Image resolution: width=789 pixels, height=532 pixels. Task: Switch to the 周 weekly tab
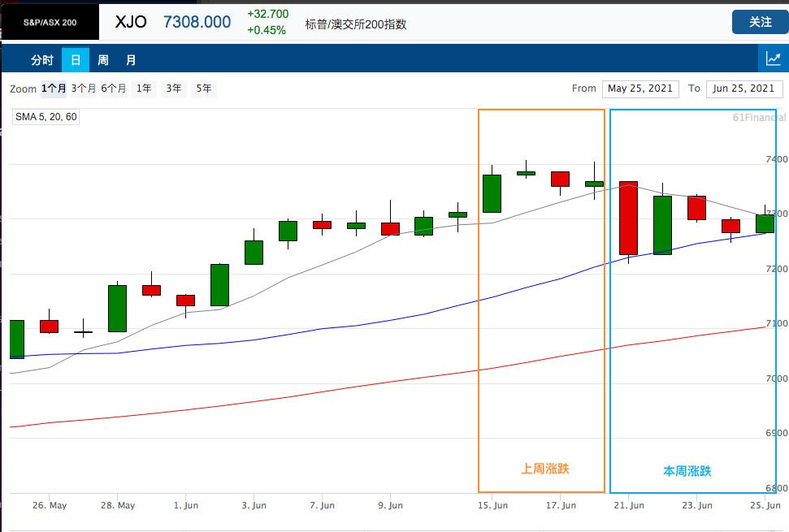(x=102, y=60)
